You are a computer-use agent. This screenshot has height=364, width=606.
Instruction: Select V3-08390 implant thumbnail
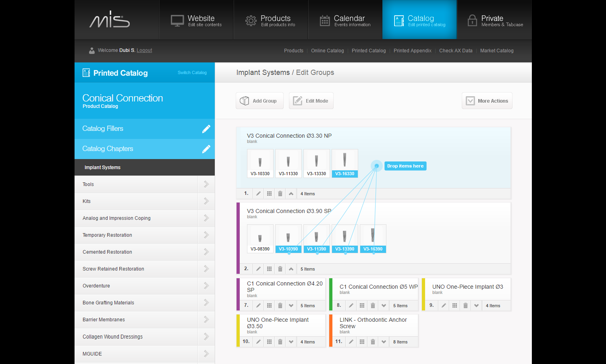(260, 239)
